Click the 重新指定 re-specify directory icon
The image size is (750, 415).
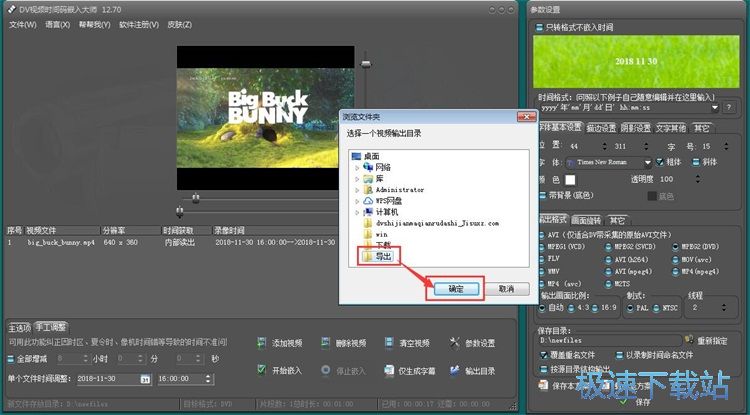tap(689, 340)
